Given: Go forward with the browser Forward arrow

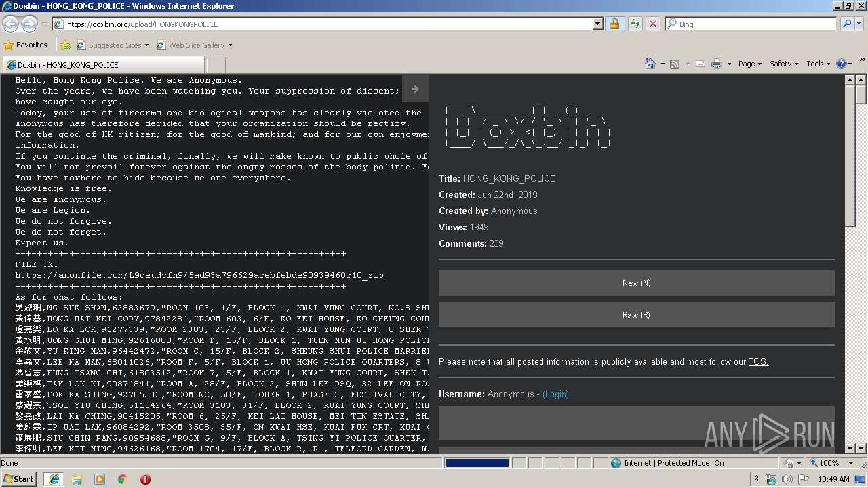Looking at the screenshot, I should click(29, 24).
